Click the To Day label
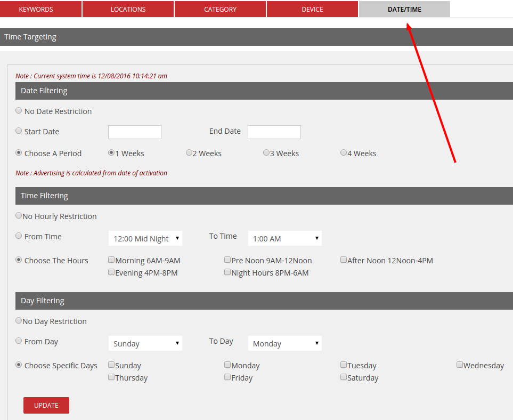 [221, 342]
